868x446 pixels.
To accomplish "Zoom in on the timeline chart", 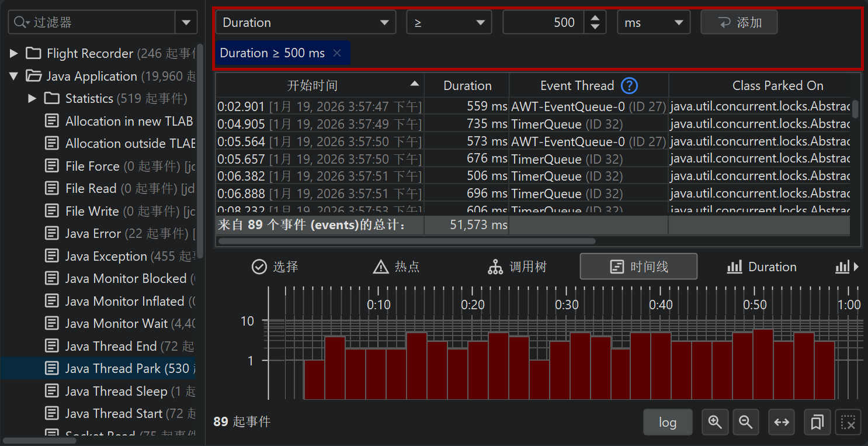I will [x=714, y=422].
